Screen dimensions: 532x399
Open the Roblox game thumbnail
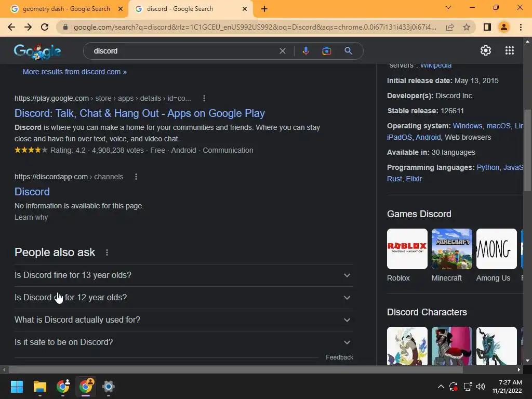[x=407, y=249]
